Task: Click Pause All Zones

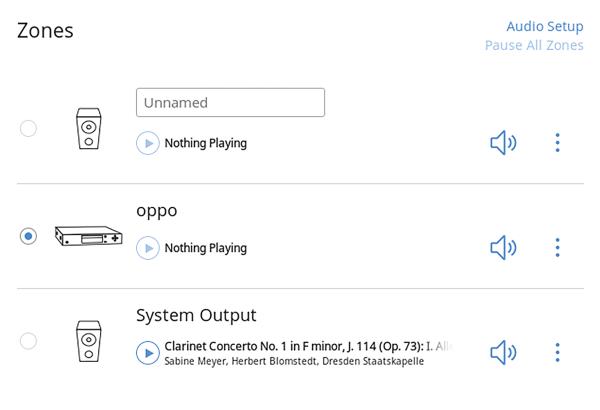Action: tap(534, 45)
